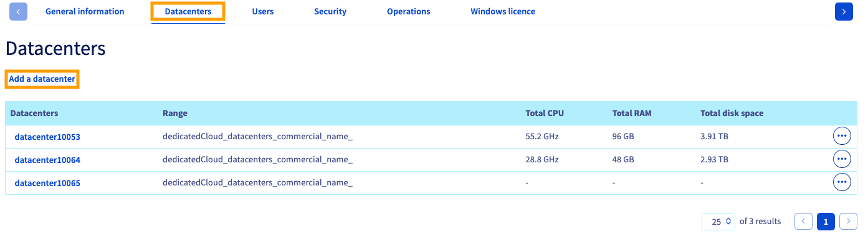
Task: Open the Windows licence tab
Action: pyautogui.click(x=503, y=11)
